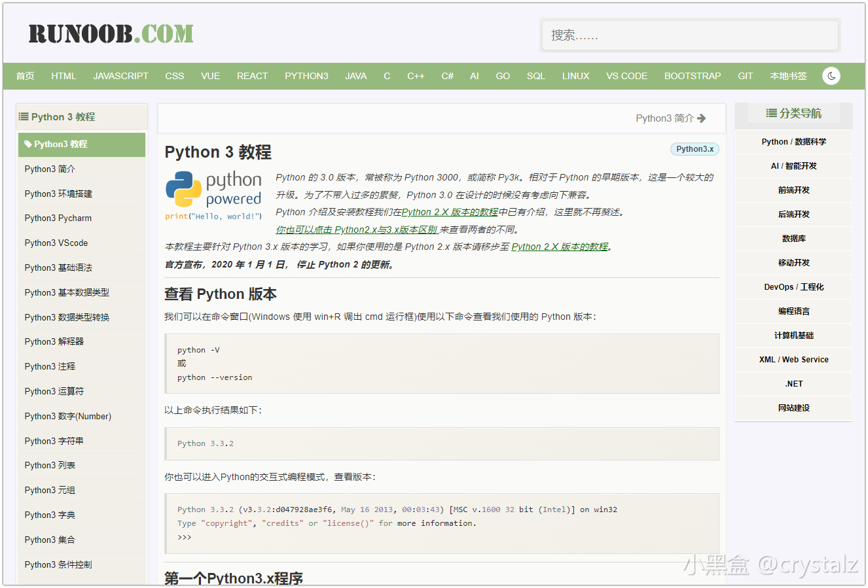Open the DevOps / 工程化 category
This screenshot has height=588, width=868.
coord(794,287)
